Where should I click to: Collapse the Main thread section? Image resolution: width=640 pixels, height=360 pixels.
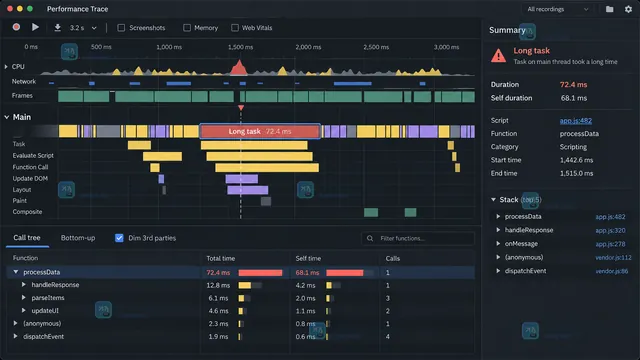click(x=7, y=117)
